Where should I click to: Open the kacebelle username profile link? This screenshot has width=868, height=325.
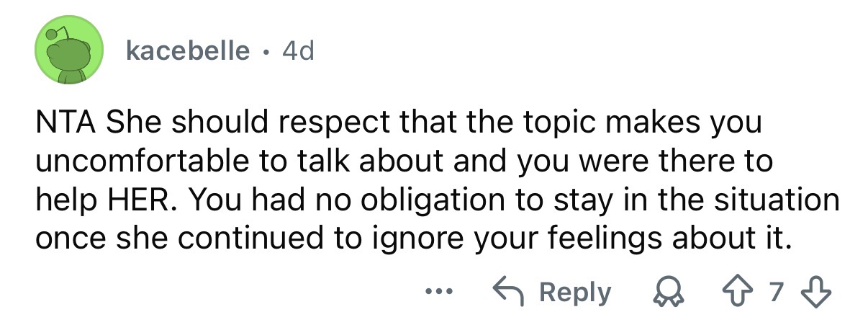click(x=187, y=50)
